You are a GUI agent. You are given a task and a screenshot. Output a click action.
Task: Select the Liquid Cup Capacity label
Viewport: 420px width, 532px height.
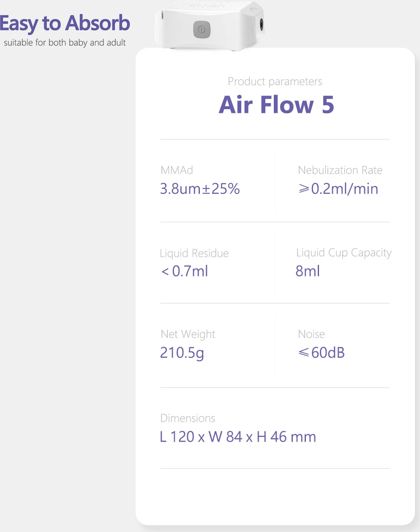[x=344, y=253]
